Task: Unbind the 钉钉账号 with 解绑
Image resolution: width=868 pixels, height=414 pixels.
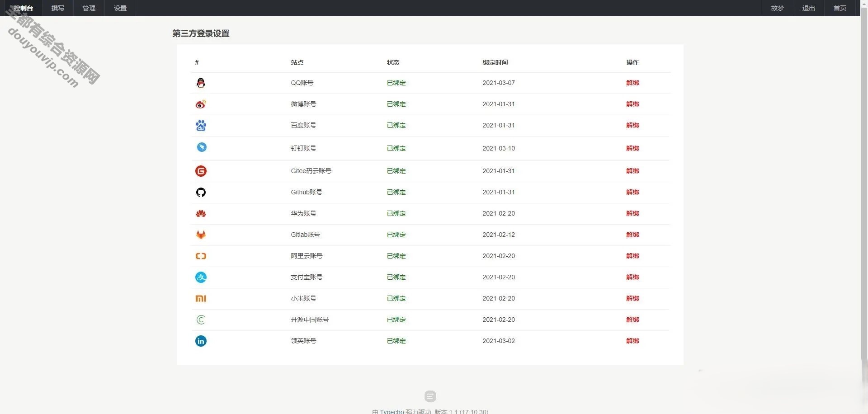Action: click(632, 148)
